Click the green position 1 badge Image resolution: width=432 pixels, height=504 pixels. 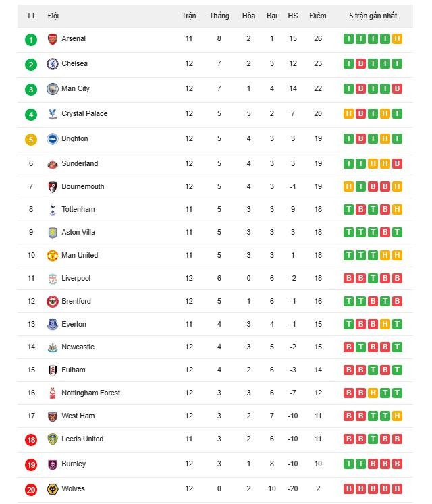[x=31, y=39]
